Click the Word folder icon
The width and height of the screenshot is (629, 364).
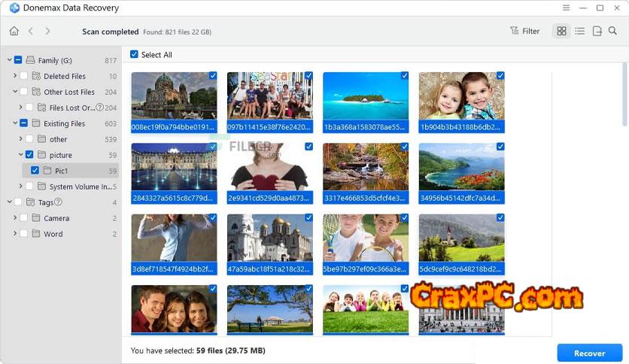(x=36, y=233)
